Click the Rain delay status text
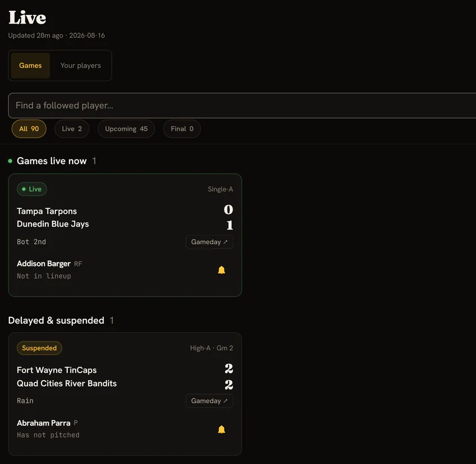 25,401
